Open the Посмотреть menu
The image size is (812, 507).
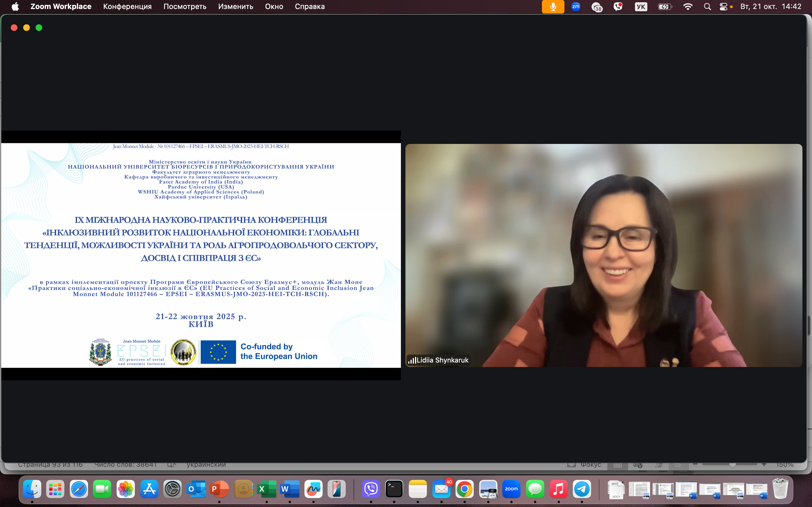tap(185, 7)
